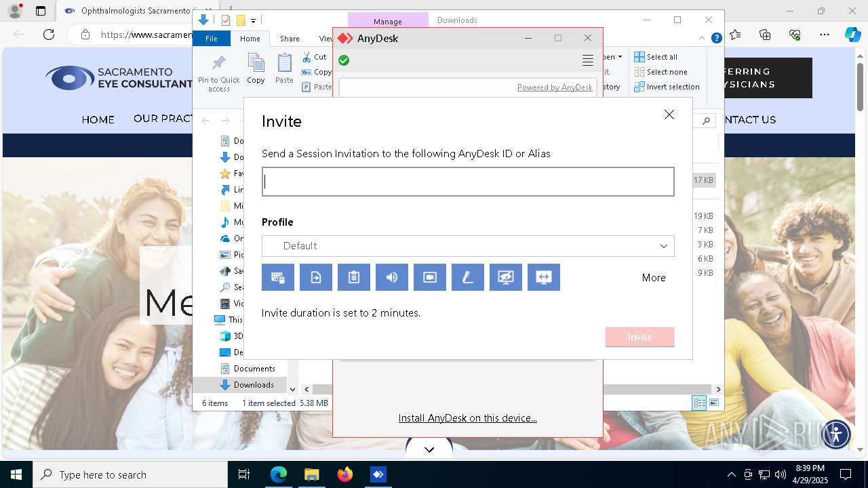Open Windows Start menu
This screenshot has height=488, width=868.
16,474
